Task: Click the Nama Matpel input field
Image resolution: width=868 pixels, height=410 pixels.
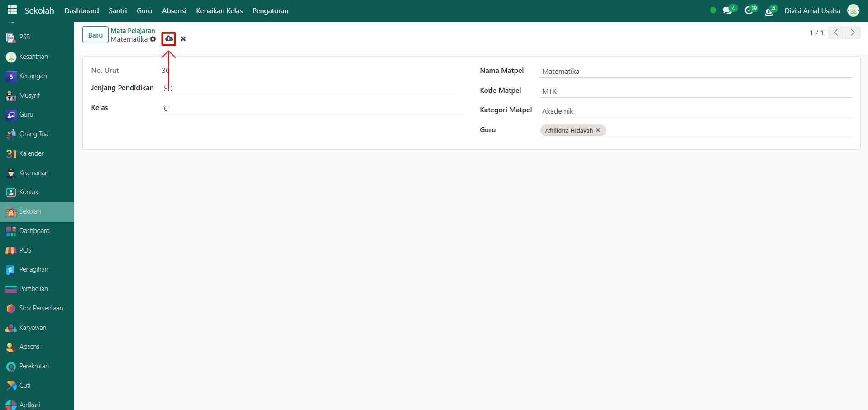Action: pos(696,71)
